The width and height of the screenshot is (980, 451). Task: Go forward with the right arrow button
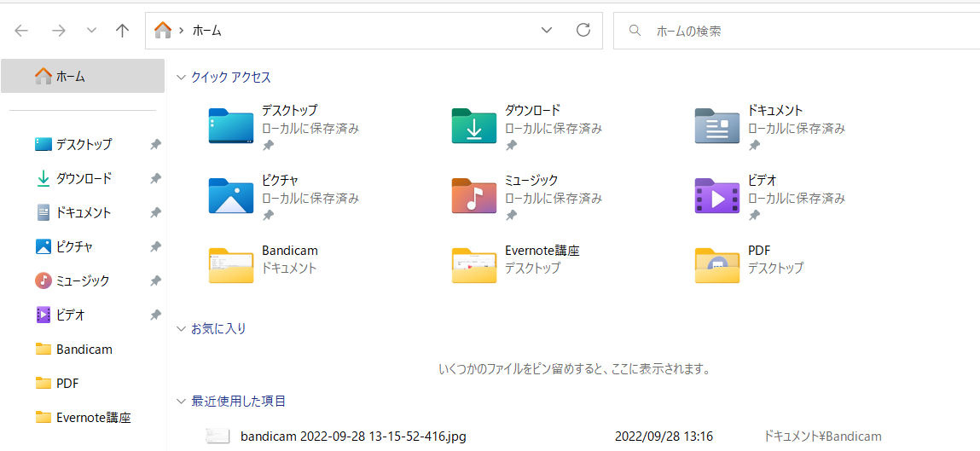pos(59,31)
